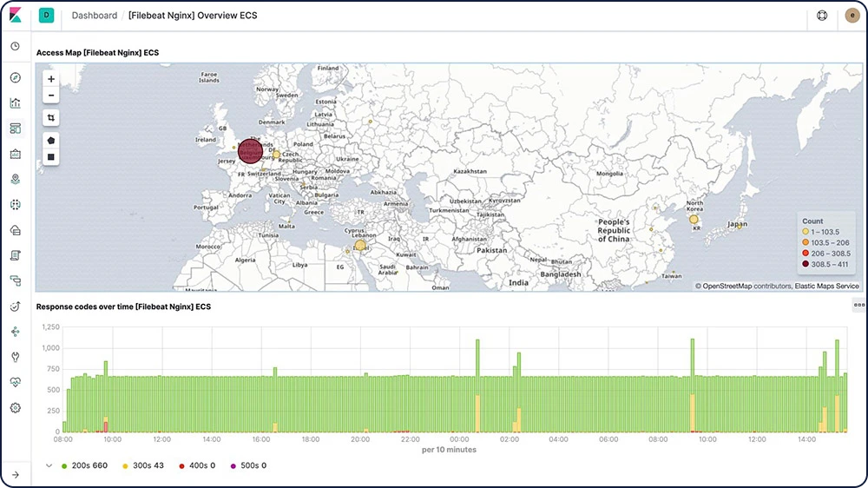Click the "per 10 minutes" axis label

449,450
